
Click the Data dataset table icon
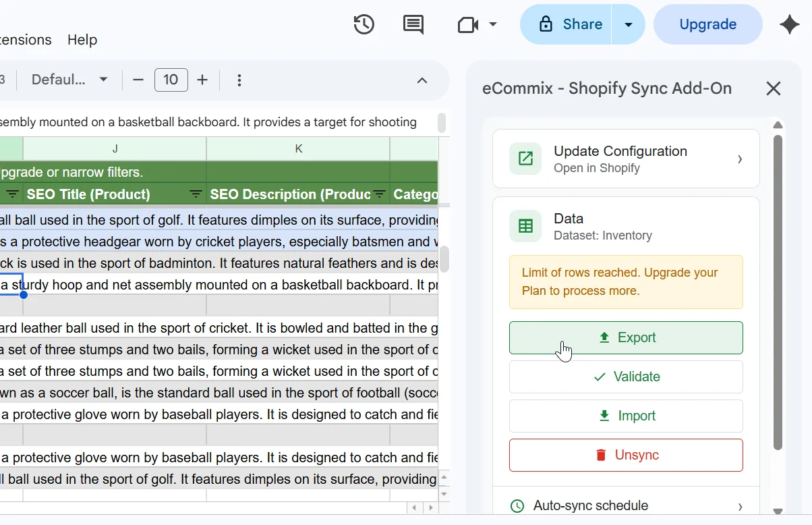pyautogui.click(x=525, y=226)
